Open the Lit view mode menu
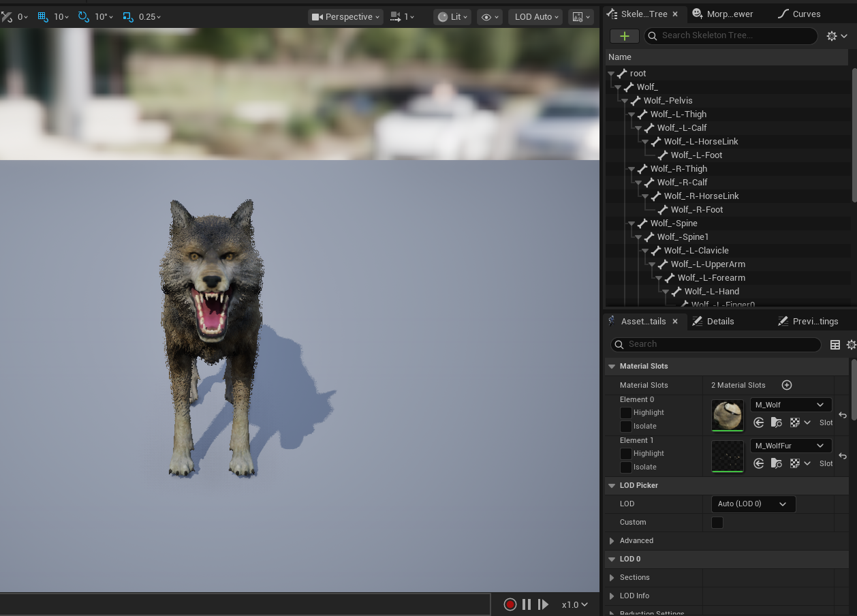The height and width of the screenshot is (616, 857). [452, 17]
